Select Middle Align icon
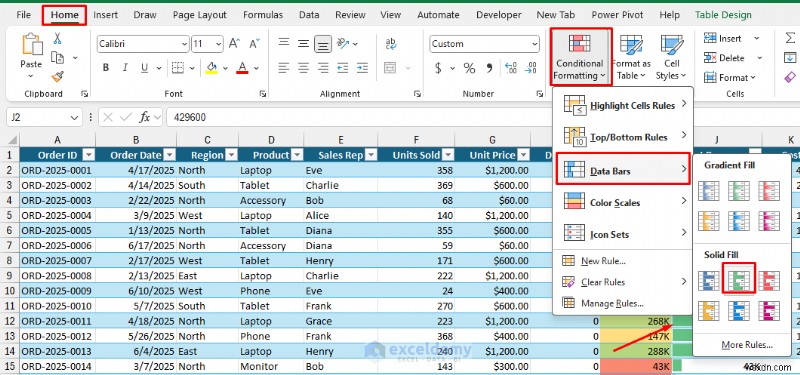The width and height of the screenshot is (800, 375). (304, 43)
